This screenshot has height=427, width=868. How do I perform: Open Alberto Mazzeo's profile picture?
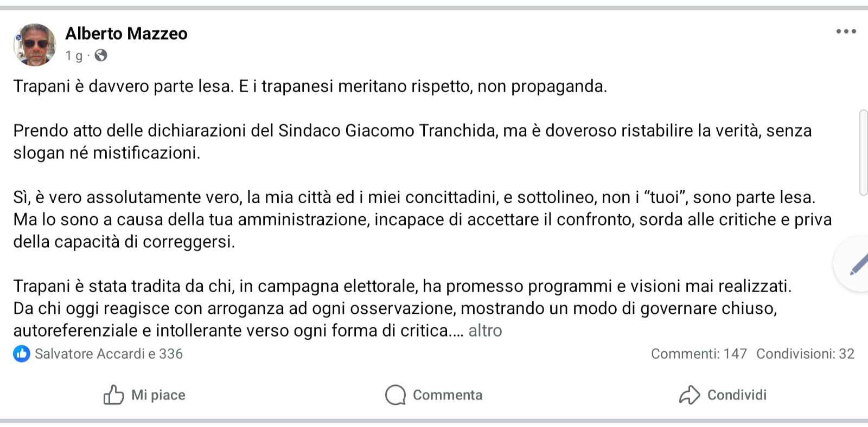tap(35, 45)
